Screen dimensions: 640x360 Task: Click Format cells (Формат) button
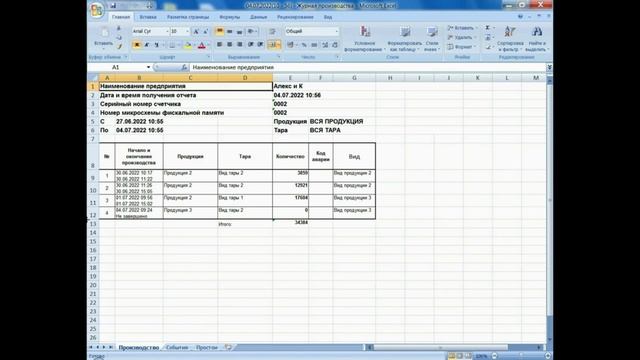coord(461,47)
